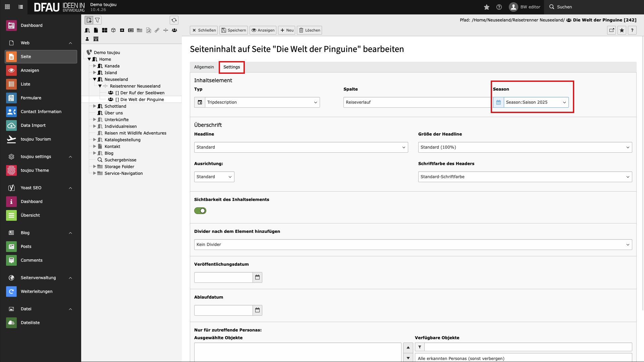Click the Anzeigen toolbar button
Screen dimensions: 644x362
(x=263, y=30)
